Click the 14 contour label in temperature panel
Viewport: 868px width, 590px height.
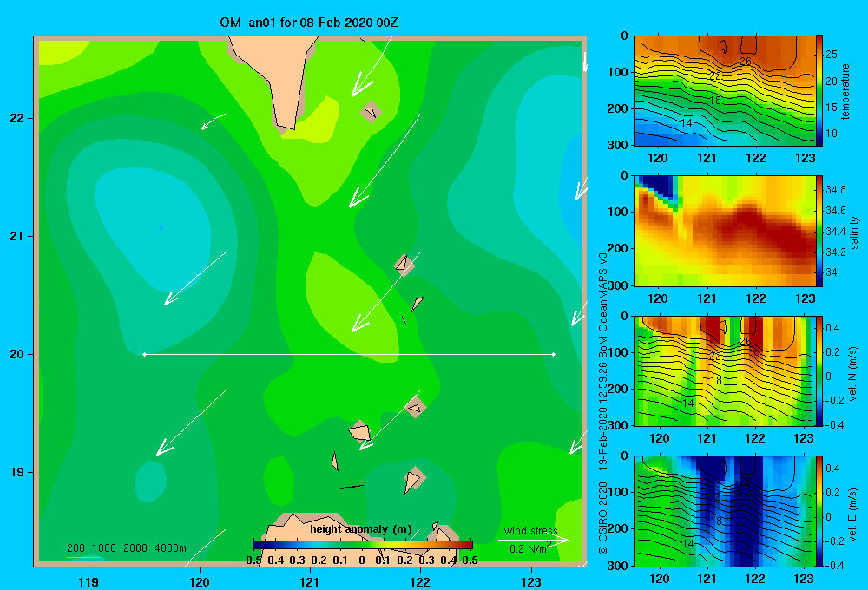[x=687, y=123]
